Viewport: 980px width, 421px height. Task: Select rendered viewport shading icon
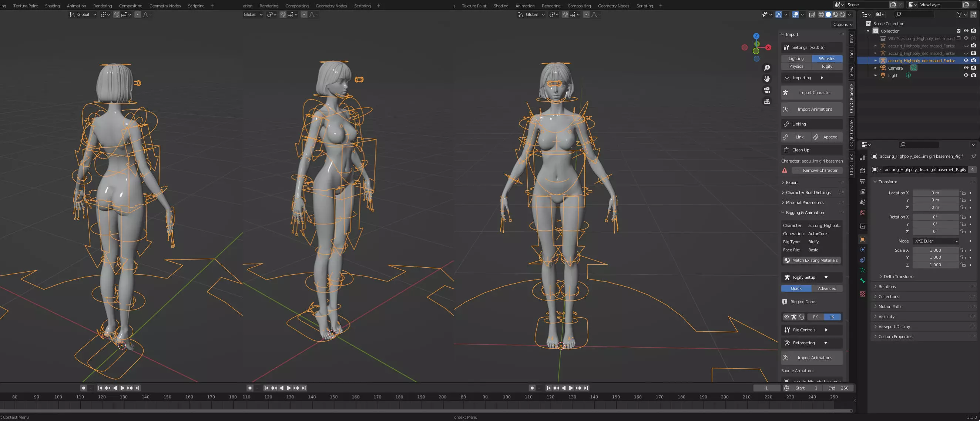coord(842,14)
